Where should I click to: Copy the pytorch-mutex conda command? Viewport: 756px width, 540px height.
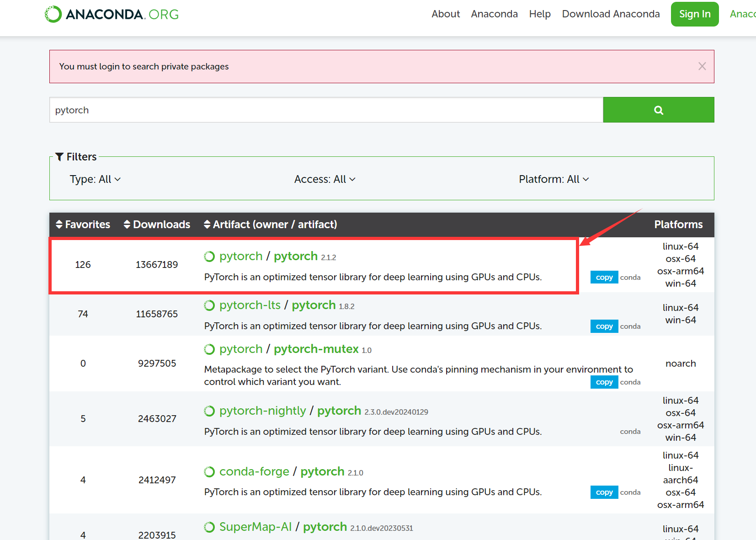604,382
